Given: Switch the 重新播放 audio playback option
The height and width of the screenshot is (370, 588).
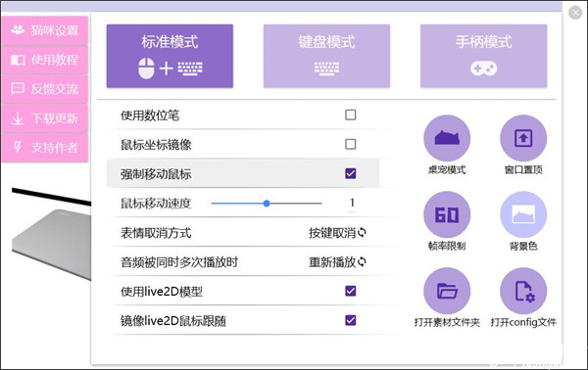Looking at the screenshot, I should coord(337,261).
